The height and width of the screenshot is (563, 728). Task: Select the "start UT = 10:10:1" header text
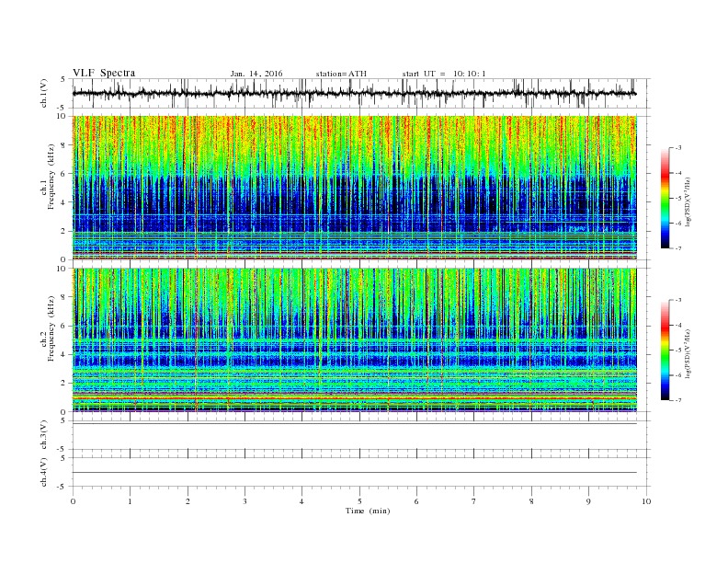click(444, 74)
